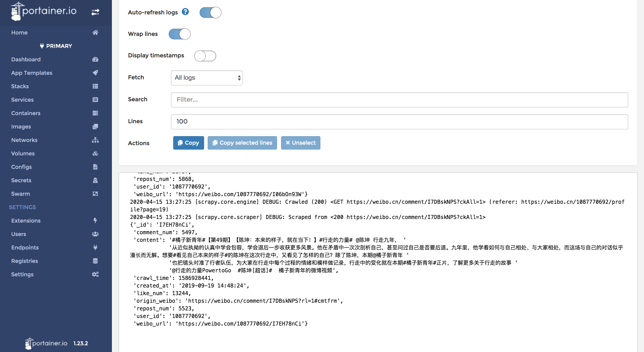Image resolution: width=644 pixels, height=352 pixels.
Task: Open the Settings sidebar item
Action: tap(22, 275)
